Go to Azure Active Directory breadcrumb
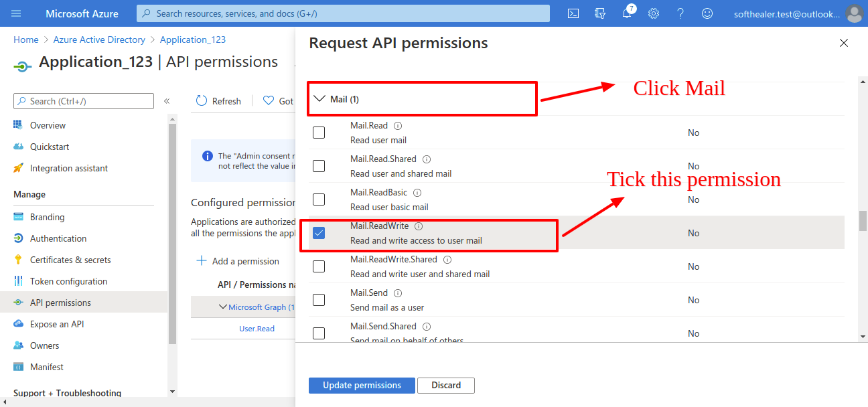The image size is (868, 407). (99, 39)
